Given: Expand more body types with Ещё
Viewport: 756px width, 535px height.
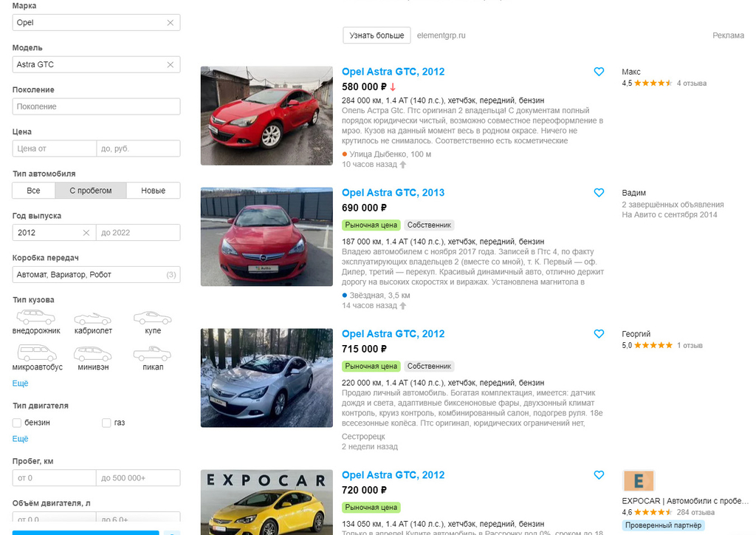Looking at the screenshot, I should click(x=20, y=384).
